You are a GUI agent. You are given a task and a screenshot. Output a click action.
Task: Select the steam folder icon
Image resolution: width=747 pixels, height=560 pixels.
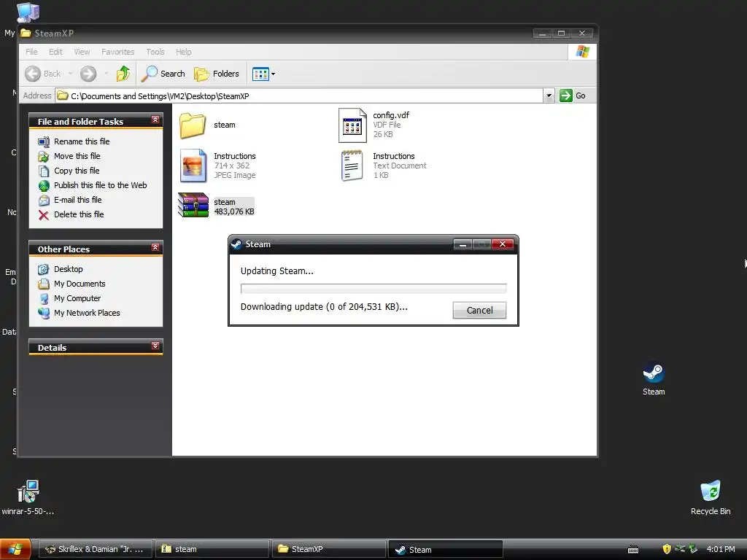point(193,125)
